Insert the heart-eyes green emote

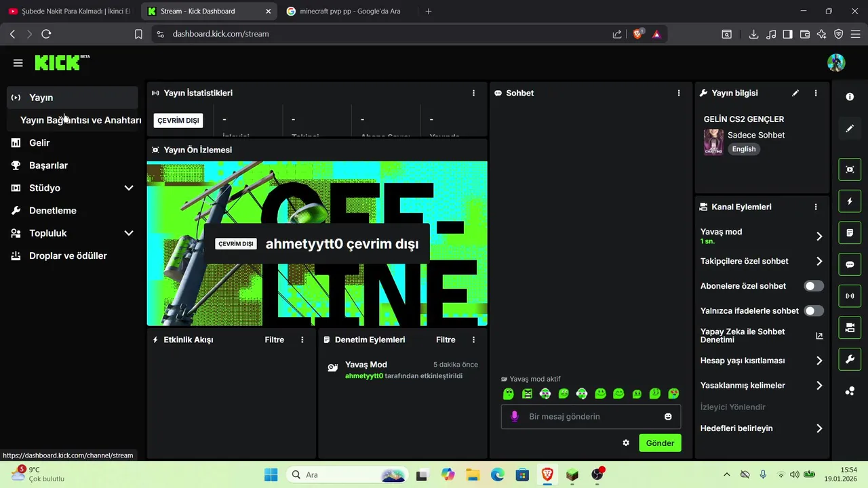pyautogui.click(x=673, y=394)
